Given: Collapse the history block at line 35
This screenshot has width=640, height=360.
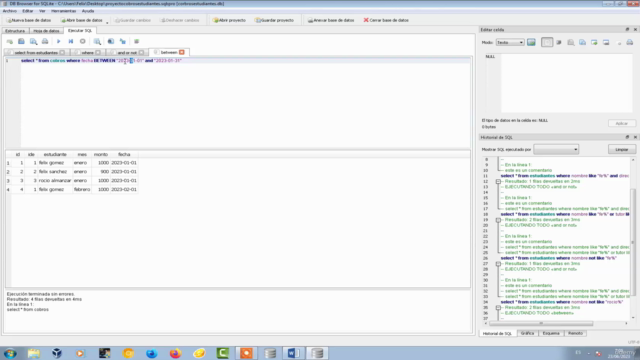Looking at the screenshot, I should (498, 308).
